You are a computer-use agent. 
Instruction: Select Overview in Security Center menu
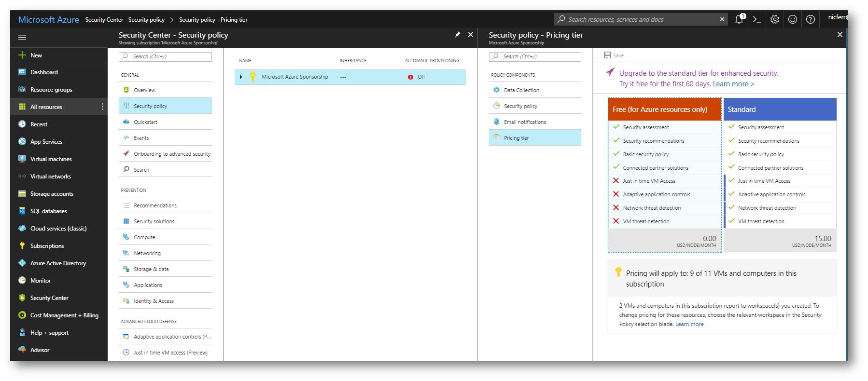[x=165, y=90]
